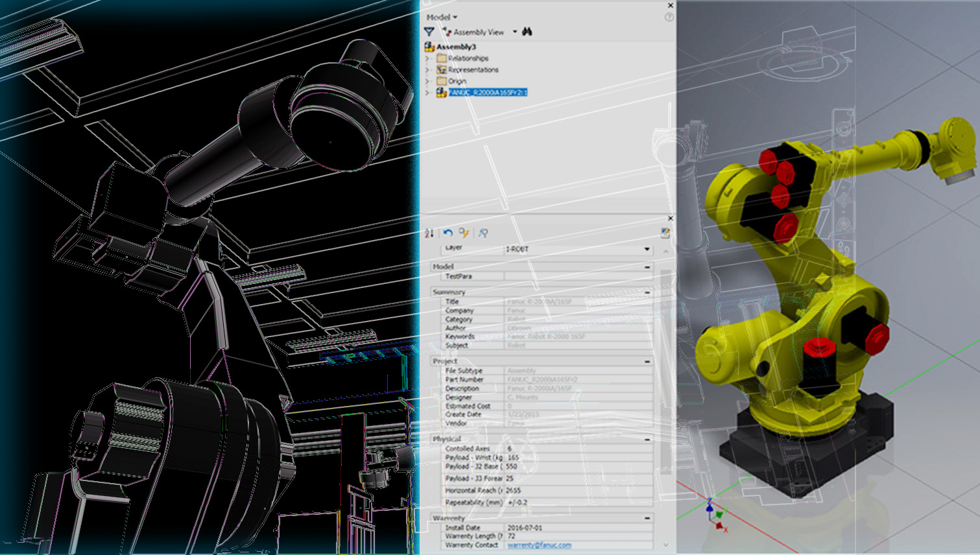Click the Representations folder icon
980x555 pixels.
tap(441, 69)
